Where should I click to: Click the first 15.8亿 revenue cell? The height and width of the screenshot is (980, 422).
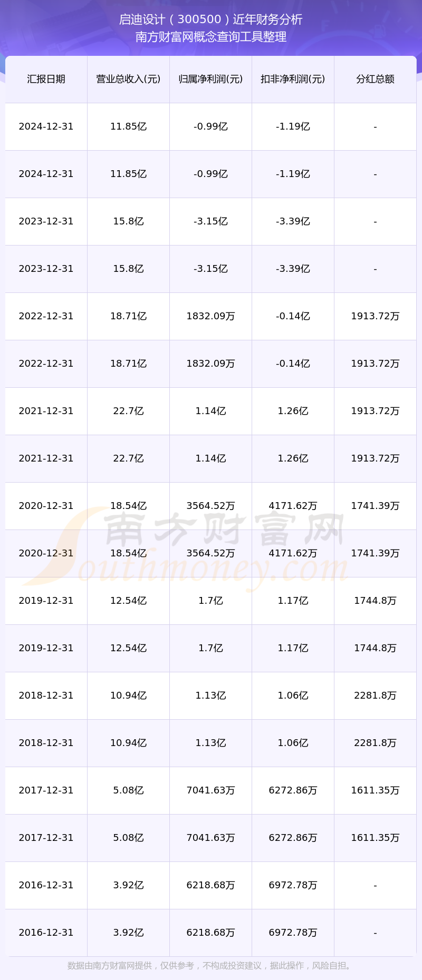tap(128, 221)
